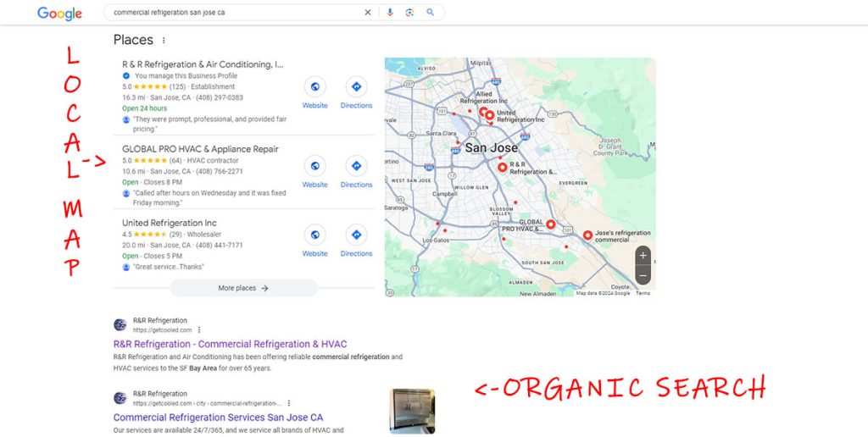
Task: Click the Terms link on the map
Action: click(643, 293)
